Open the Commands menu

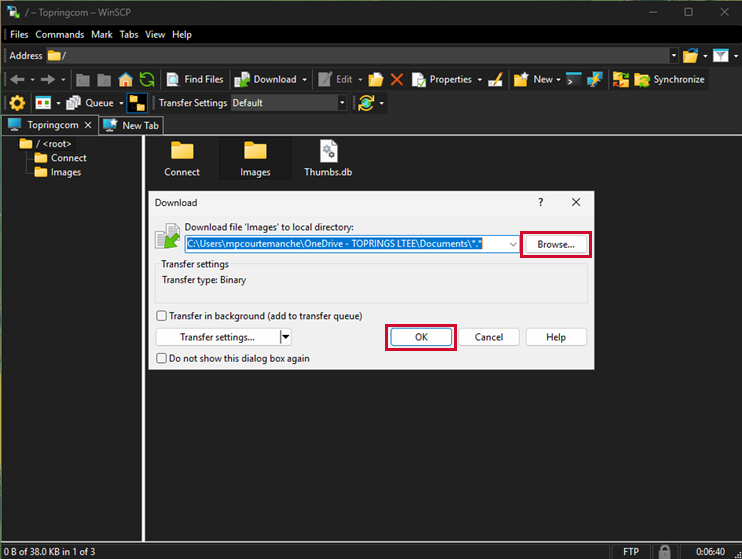tap(60, 34)
